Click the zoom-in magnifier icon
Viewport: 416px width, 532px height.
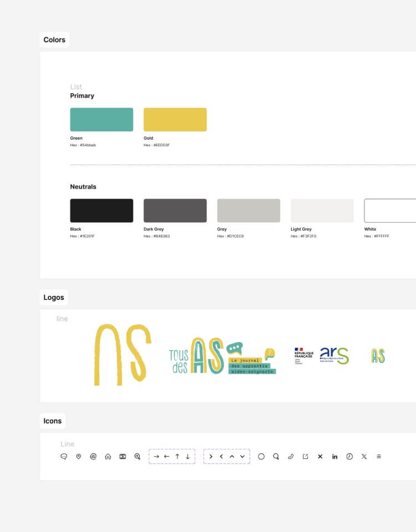pyautogui.click(x=137, y=456)
